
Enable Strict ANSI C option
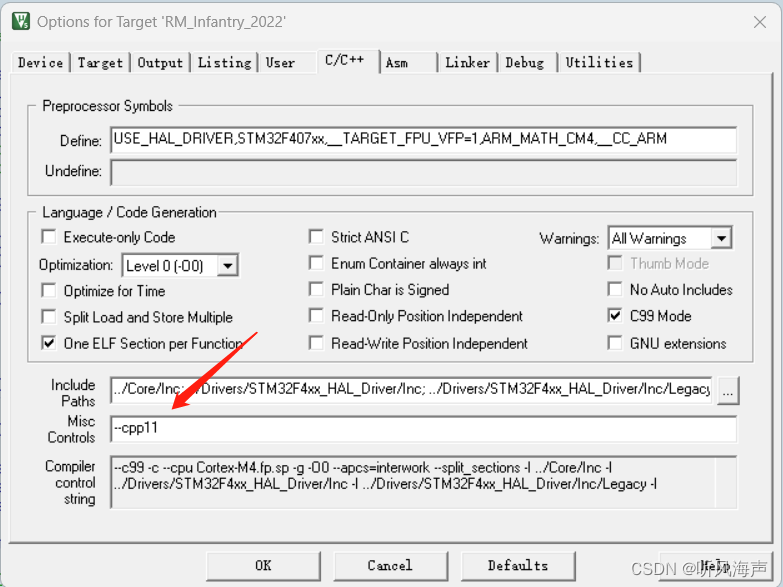tap(316, 237)
